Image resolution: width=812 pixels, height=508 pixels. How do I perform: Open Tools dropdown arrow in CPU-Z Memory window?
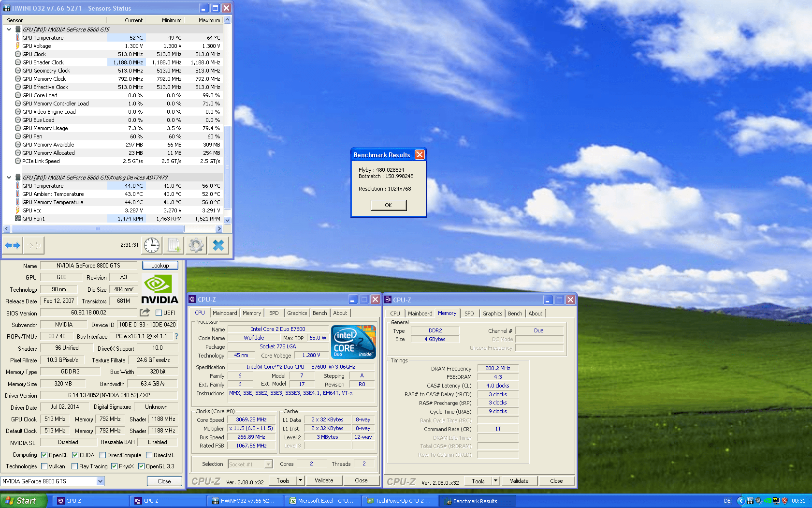pyautogui.click(x=496, y=481)
